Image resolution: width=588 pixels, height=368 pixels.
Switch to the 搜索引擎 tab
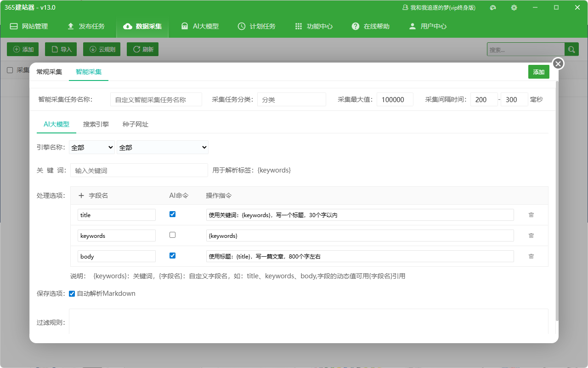click(x=96, y=124)
